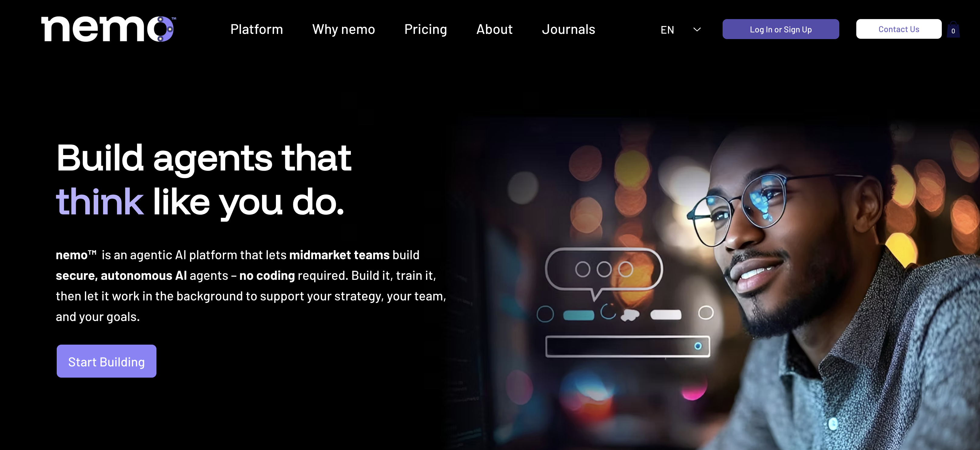Open the Platform menu

click(x=257, y=29)
